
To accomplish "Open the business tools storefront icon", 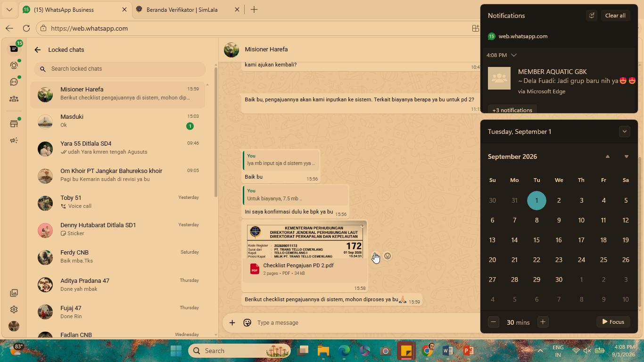I will pos(14,124).
